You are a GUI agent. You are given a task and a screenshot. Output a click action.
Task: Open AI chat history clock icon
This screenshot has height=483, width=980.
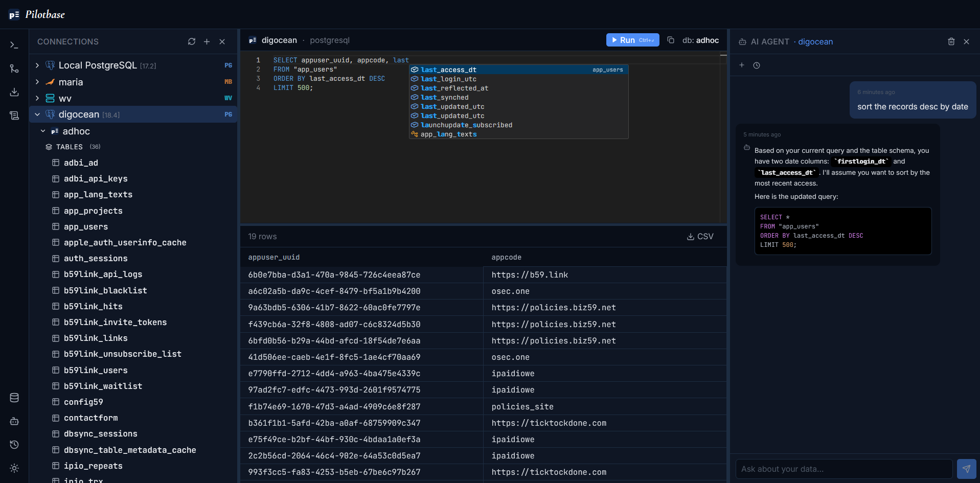(757, 65)
